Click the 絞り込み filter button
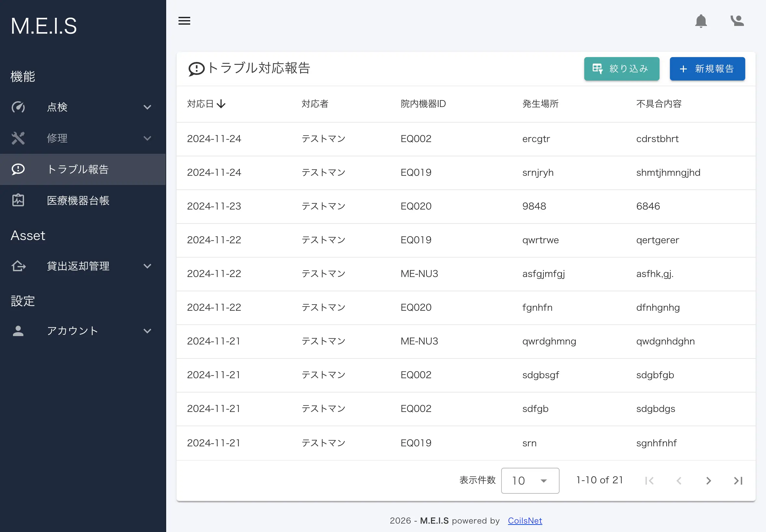 [622, 69]
